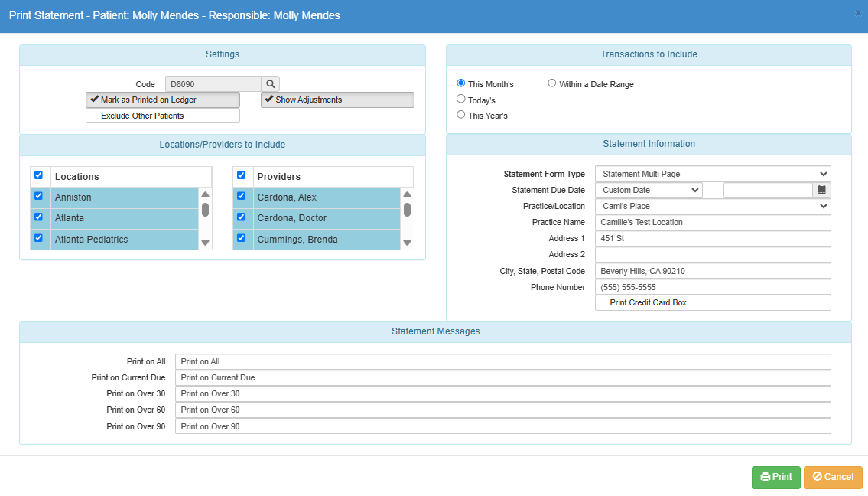This screenshot has height=496, width=868.
Task: Open the due date calendar picker
Action: click(821, 190)
